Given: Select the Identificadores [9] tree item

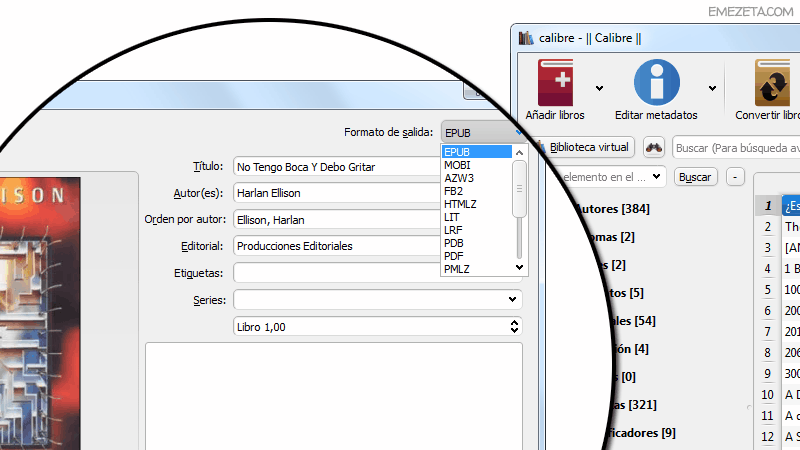Looking at the screenshot, I should point(641,433).
